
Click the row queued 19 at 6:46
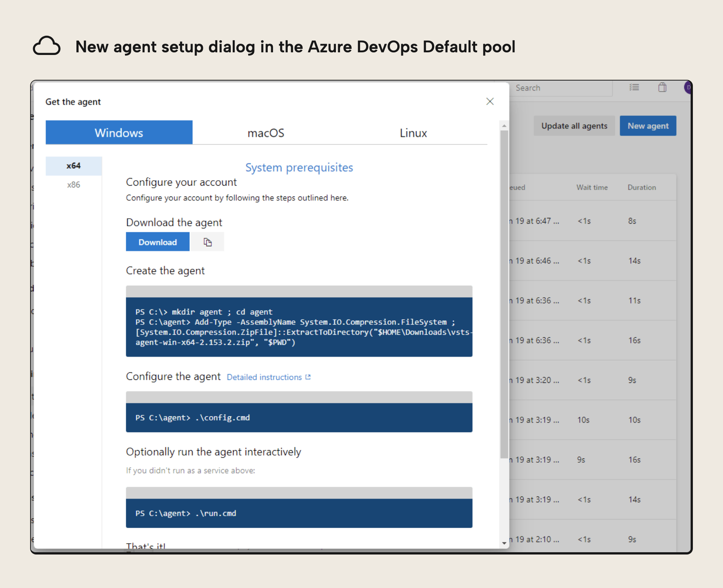coord(593,261)
